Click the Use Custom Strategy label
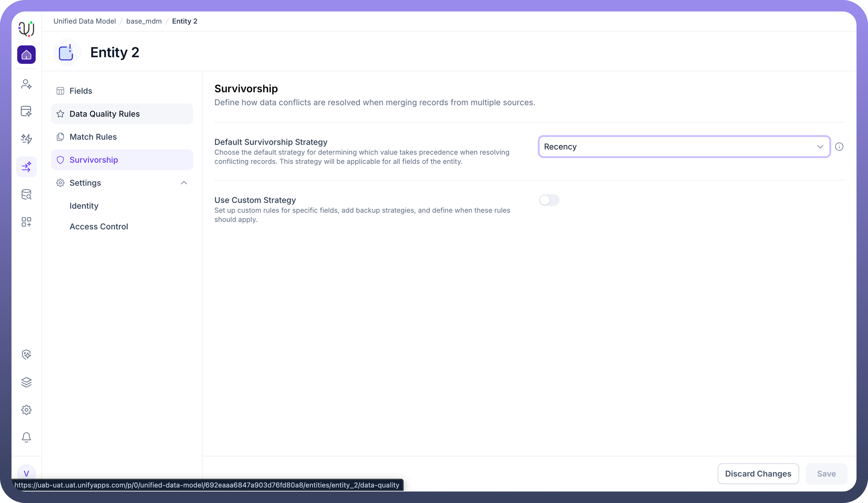Screen dimensions: 868x503 pyautogui.click(x=255, y=200)
